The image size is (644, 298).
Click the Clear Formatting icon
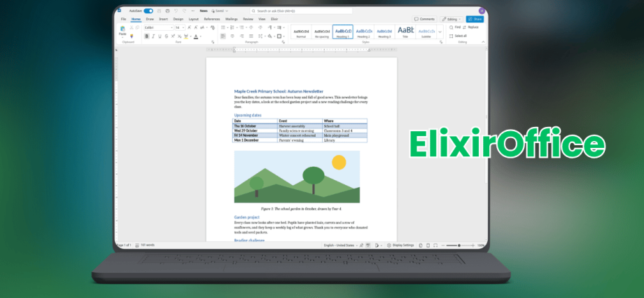coord(212,27)
